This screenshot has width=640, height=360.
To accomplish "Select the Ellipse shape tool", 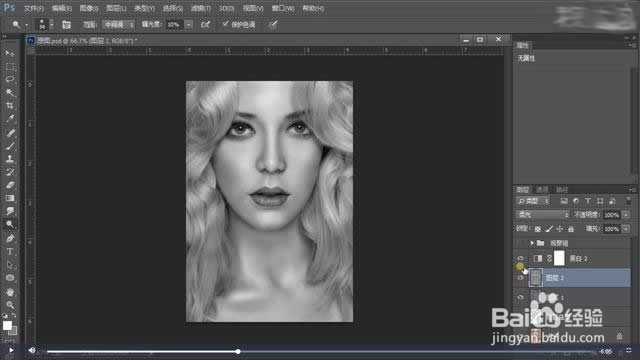I will (x=10, y=278).
